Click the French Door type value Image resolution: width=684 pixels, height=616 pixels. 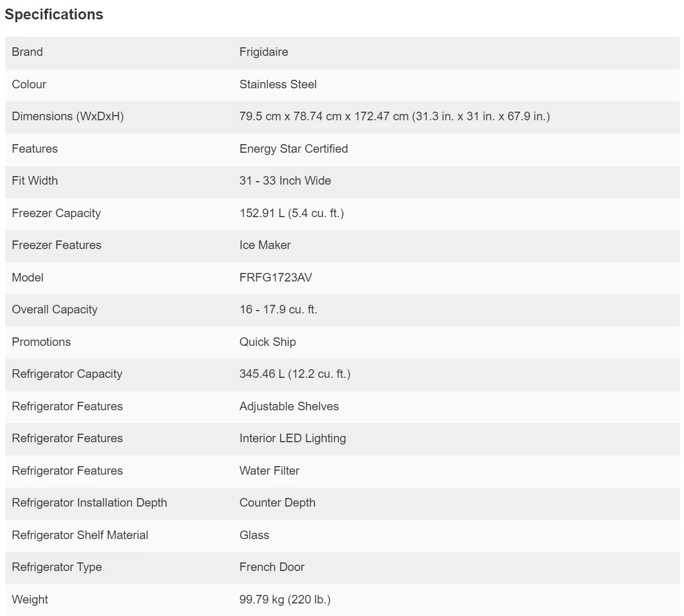[272, 567]
